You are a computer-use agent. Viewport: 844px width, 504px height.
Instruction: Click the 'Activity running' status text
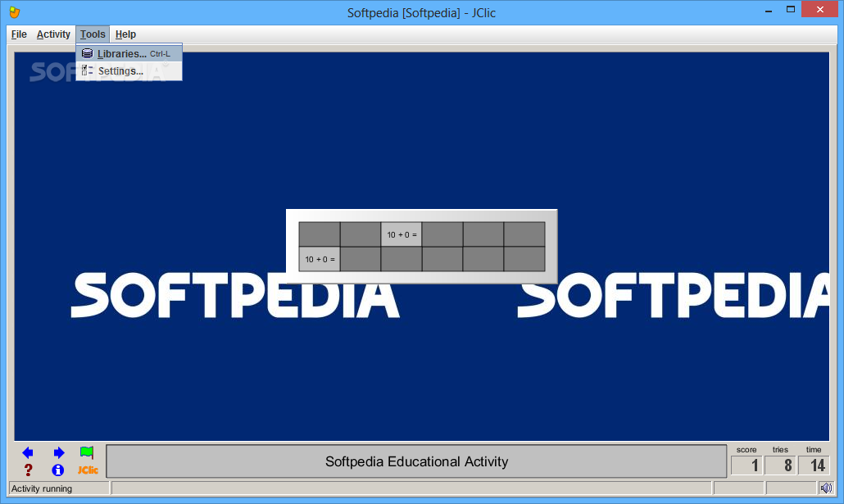tap(42, 488)
